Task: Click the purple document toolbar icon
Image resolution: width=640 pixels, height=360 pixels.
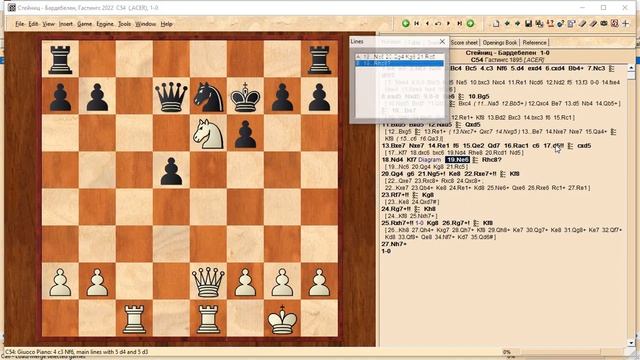Action: click(x=571, y=24)
